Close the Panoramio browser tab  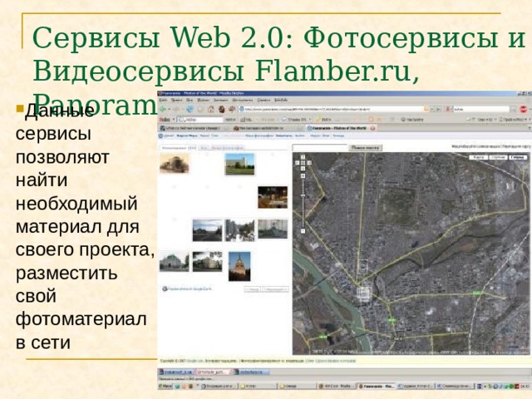372,128
